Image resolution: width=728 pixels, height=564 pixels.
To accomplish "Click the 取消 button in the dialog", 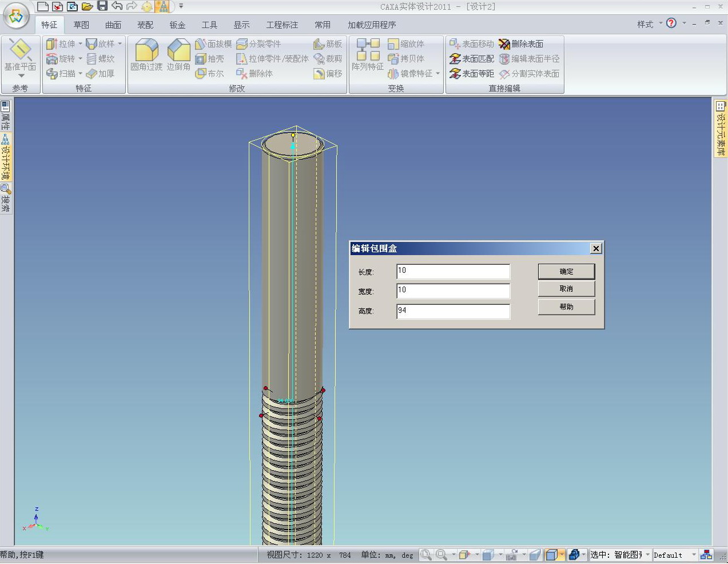I will (x=566, y=289).
